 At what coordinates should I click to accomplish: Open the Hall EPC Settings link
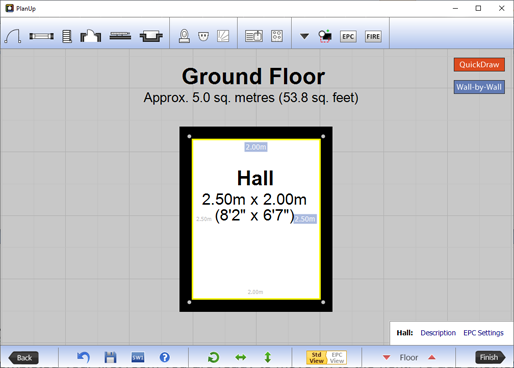pyautogui.click(x=483, y=333)
